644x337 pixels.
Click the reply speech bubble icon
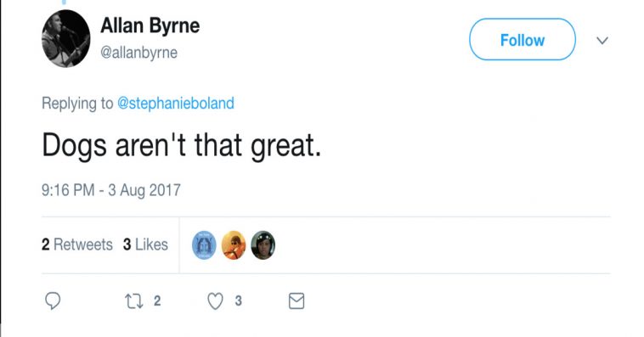tap(53, 300)
